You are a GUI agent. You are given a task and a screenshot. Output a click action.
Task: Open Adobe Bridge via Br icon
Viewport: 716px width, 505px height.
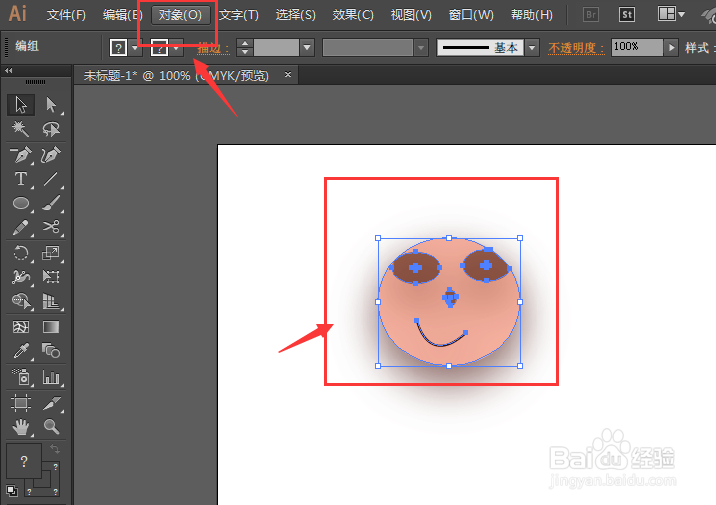tap(591, 15)
